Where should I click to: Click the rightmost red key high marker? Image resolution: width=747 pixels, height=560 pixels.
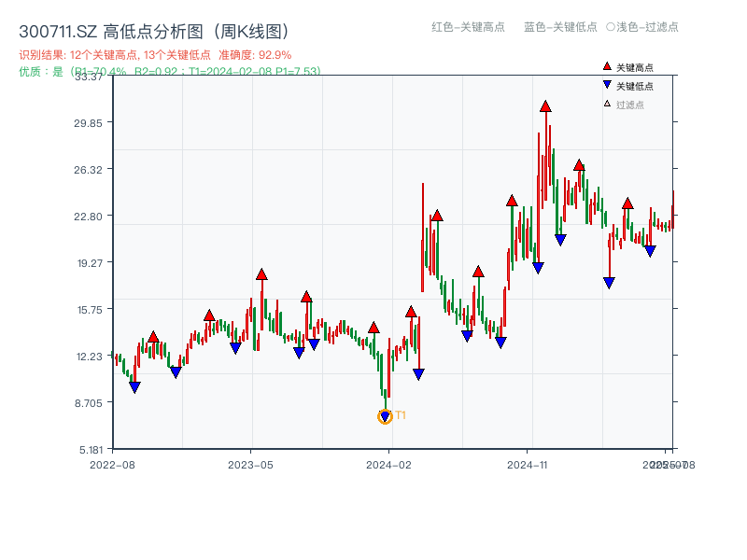[627, 203]
